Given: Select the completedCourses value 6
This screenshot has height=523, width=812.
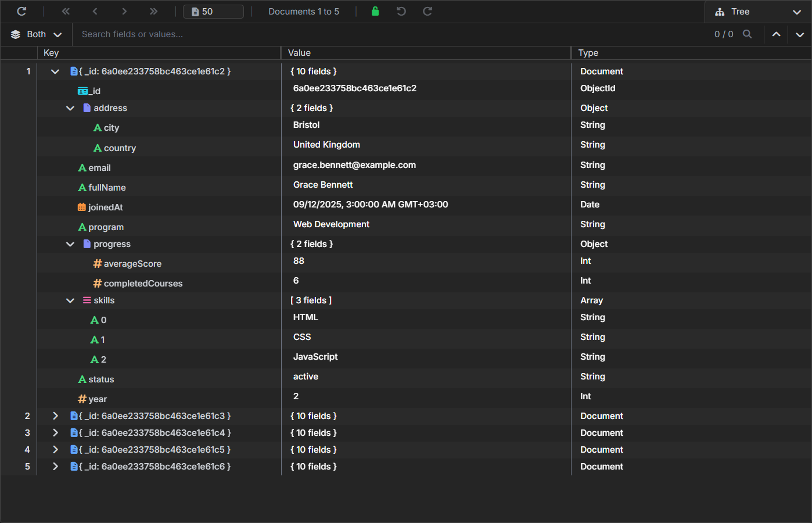Looking at the screenshot, I should click(296, 281).
